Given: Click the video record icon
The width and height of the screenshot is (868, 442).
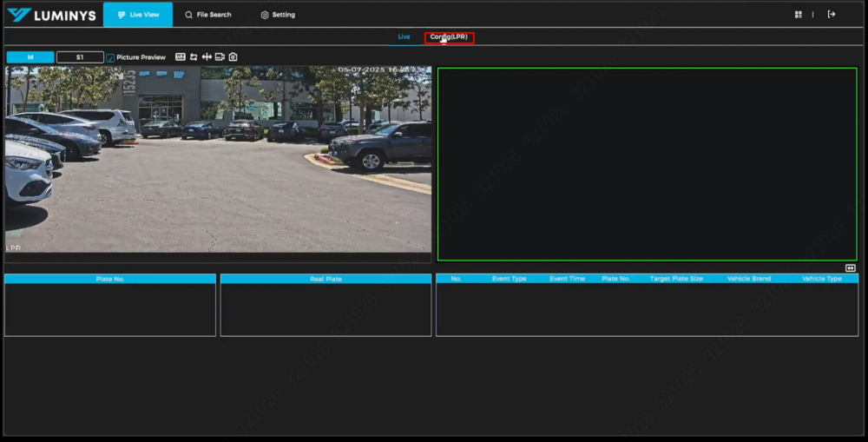Looking at the screenshot, I should 220,57.
